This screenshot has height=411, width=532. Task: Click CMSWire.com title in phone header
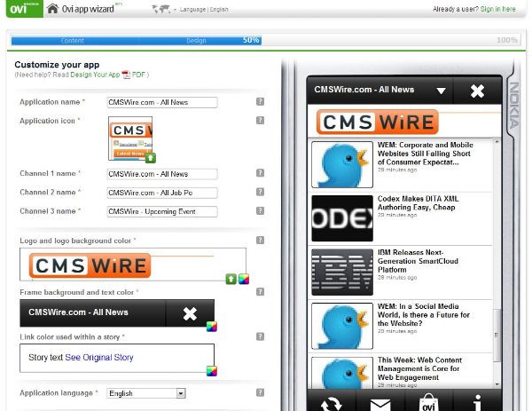coord(364,90)
